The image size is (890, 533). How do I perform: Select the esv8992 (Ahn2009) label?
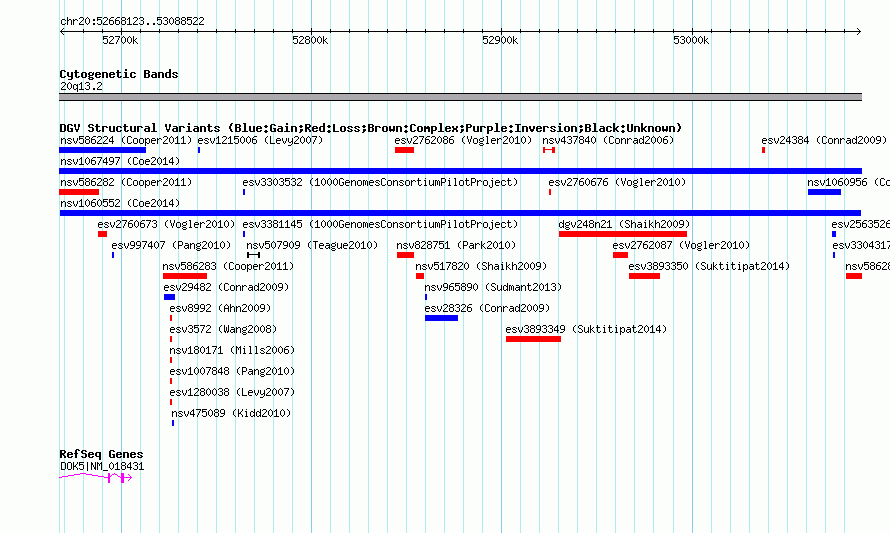tap(220, 308)
